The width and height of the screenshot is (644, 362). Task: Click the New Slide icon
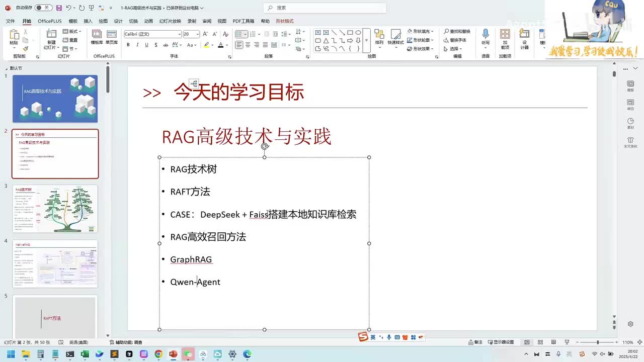point(51,34)
